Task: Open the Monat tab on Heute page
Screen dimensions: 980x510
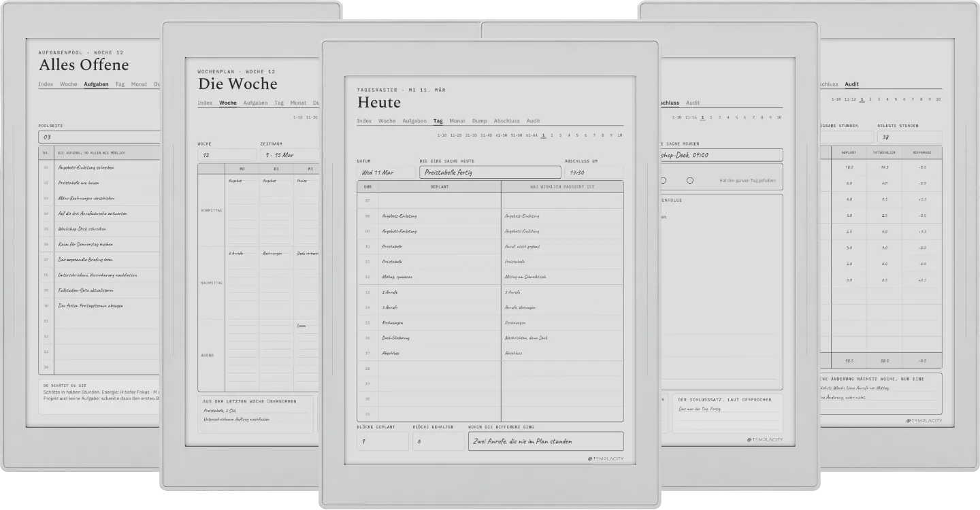Action: 457,121
